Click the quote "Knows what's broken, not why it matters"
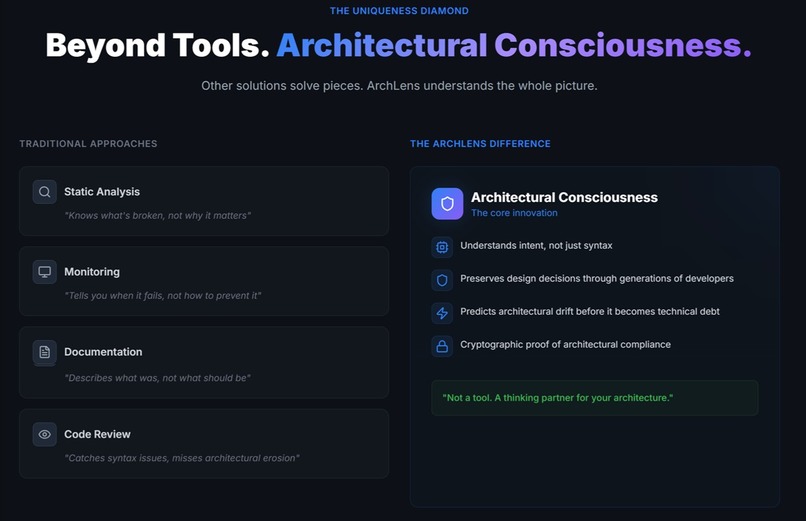This screenshot has height=521, width=806. point(158,215)
